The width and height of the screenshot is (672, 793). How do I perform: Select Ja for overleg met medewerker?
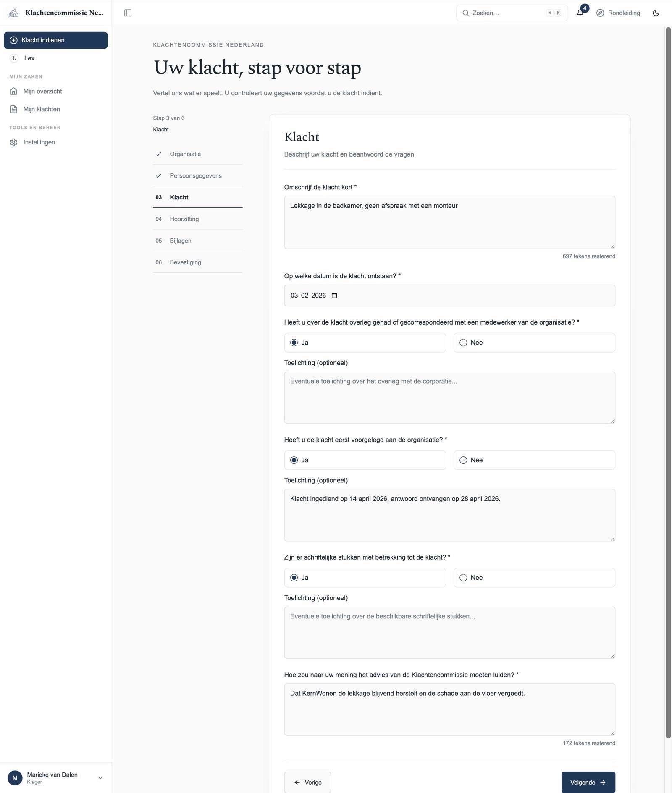click(365, 343)
